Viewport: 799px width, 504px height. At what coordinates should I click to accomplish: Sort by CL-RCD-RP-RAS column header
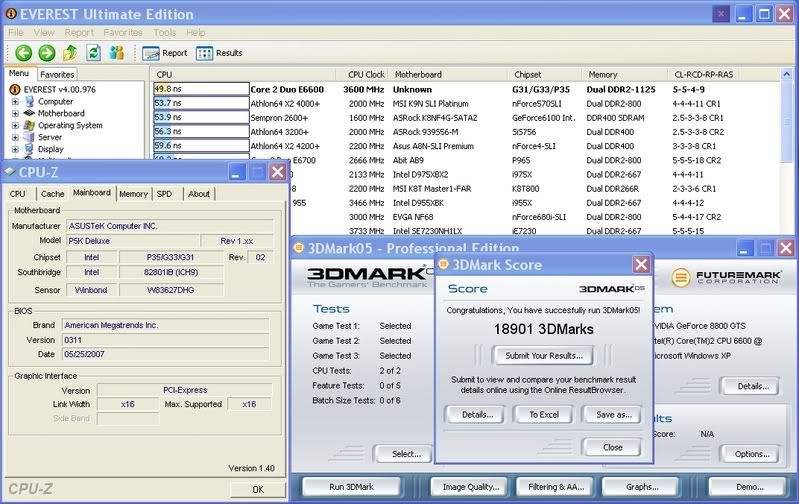coord(704,74)
